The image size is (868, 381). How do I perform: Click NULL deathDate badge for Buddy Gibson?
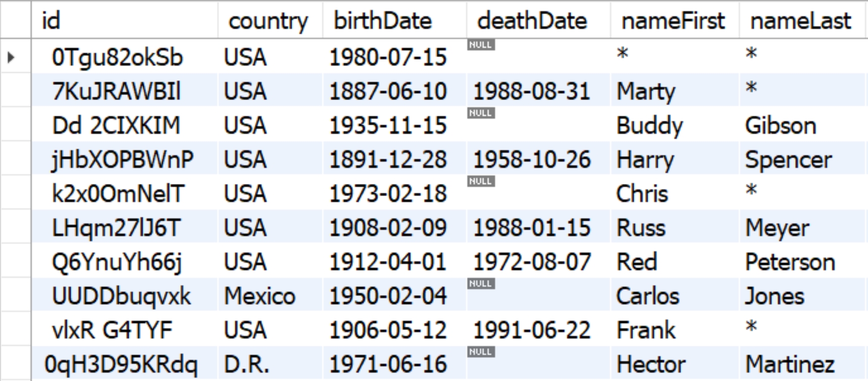click(480, 113)
